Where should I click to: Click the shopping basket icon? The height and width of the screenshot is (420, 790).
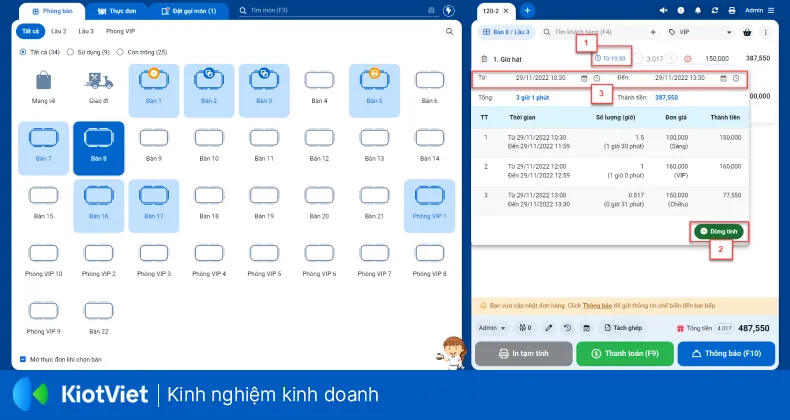tap(748, 32)
